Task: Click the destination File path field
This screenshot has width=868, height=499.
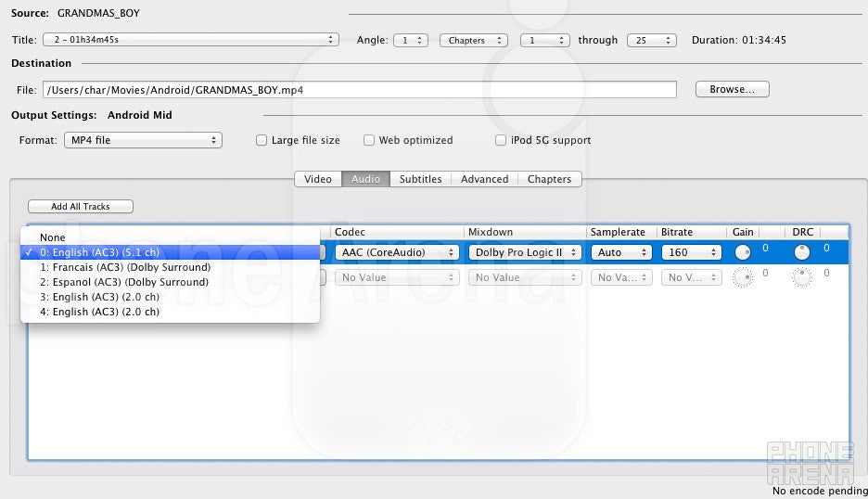Action: click(x=360, y=90)
